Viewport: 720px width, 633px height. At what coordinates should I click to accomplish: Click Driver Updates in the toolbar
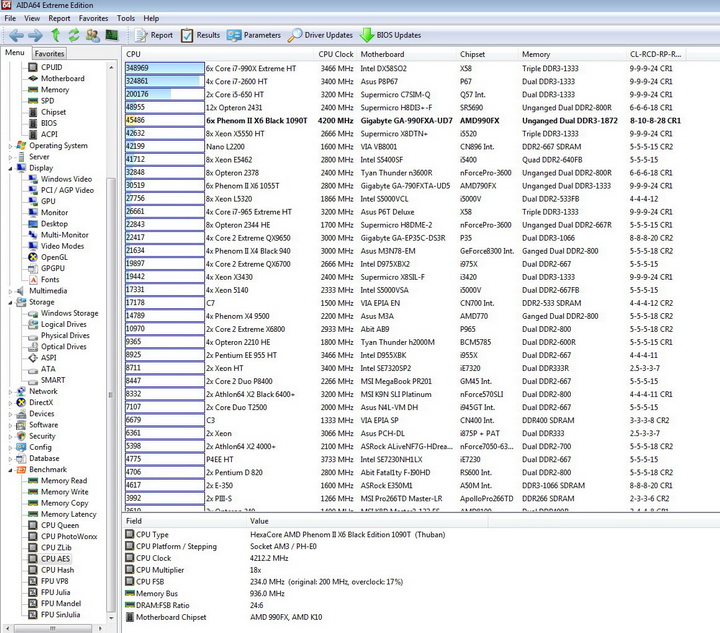320,35
